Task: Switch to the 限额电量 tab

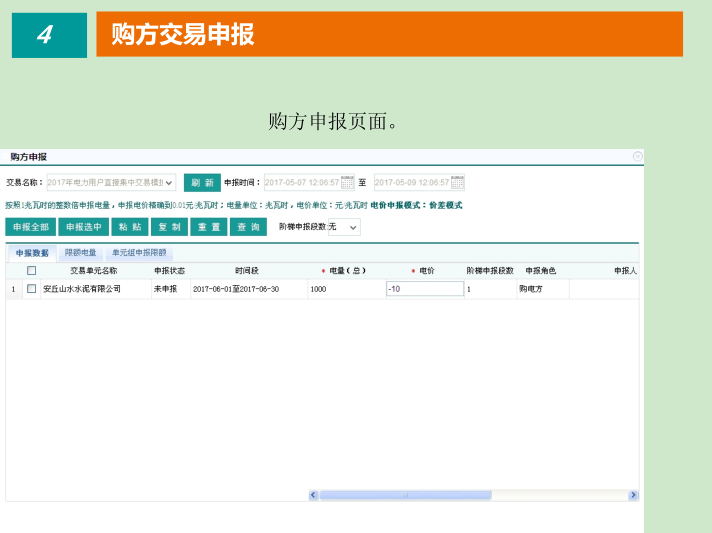Action: 81,253
